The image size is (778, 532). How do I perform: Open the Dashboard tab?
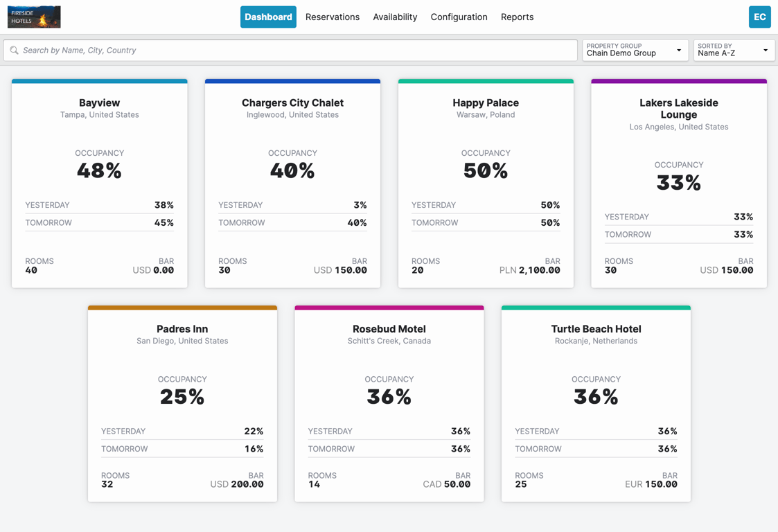[268, 17]
